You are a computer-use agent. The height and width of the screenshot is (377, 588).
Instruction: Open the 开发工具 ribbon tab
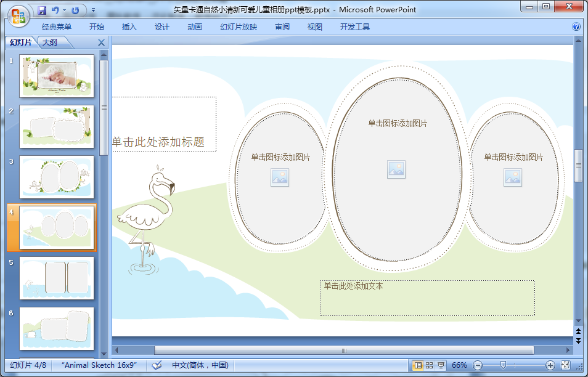(355, 27)
